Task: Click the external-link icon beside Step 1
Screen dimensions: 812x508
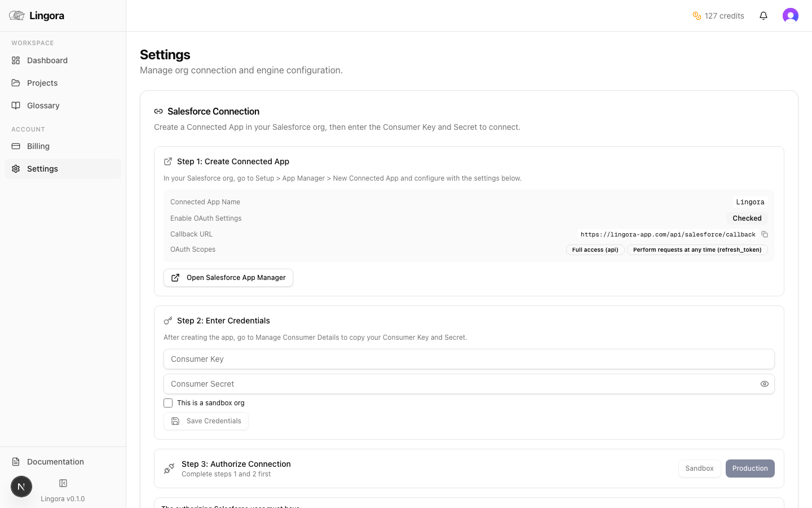Action: 167,161
